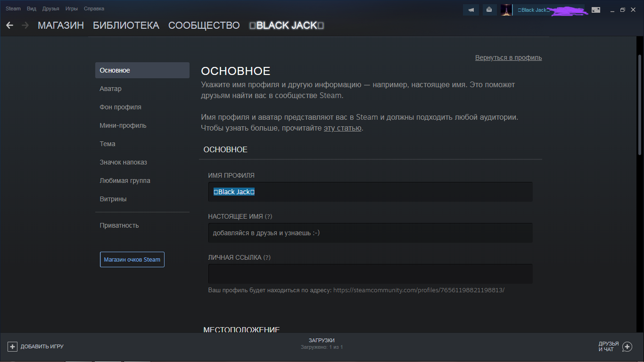
Task: Go back with the left arrow
Action: (x=10, y=25)
